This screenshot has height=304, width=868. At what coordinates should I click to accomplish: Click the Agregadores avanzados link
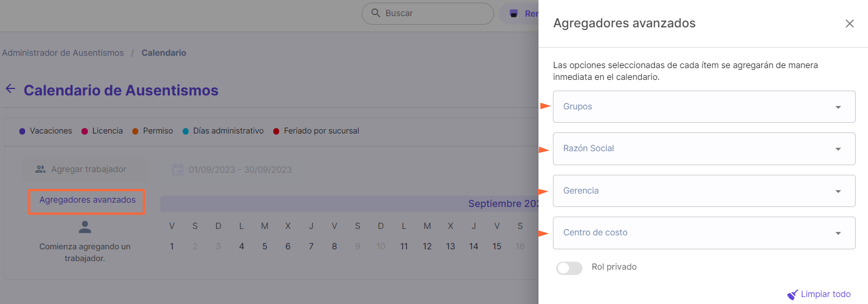[x=87, y=200]
